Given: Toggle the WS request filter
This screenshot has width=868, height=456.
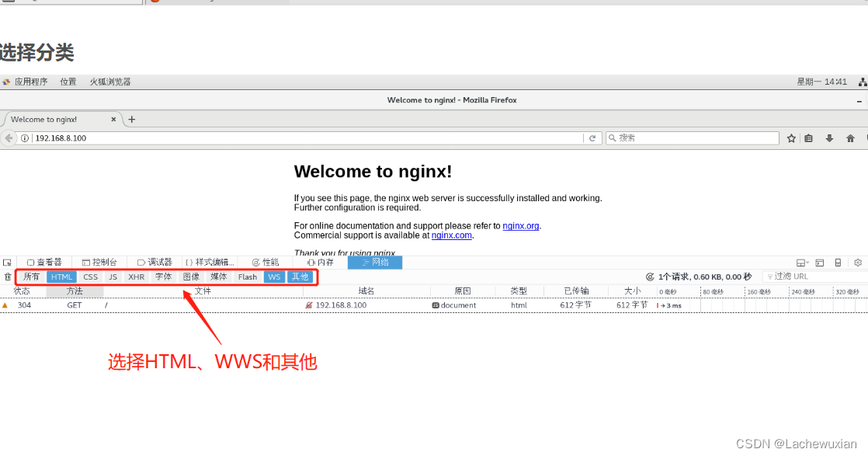Looking at the screenshot, I should coord(274,277).
